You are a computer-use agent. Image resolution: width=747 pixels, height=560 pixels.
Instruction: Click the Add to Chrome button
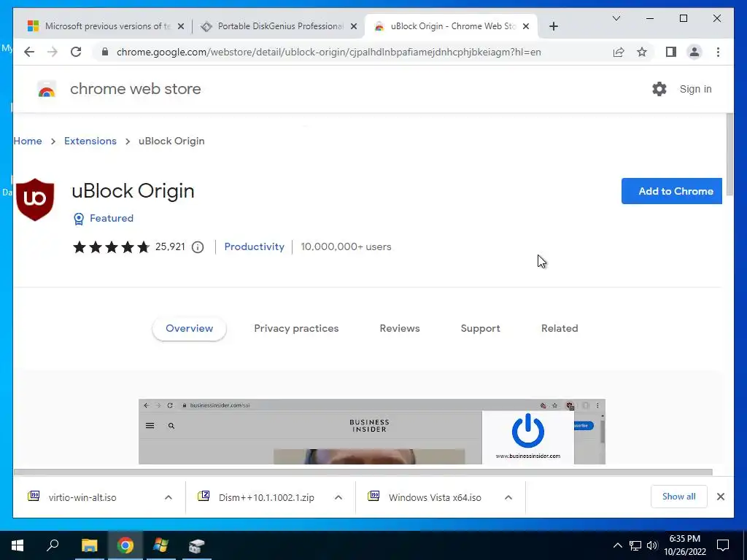671,191
